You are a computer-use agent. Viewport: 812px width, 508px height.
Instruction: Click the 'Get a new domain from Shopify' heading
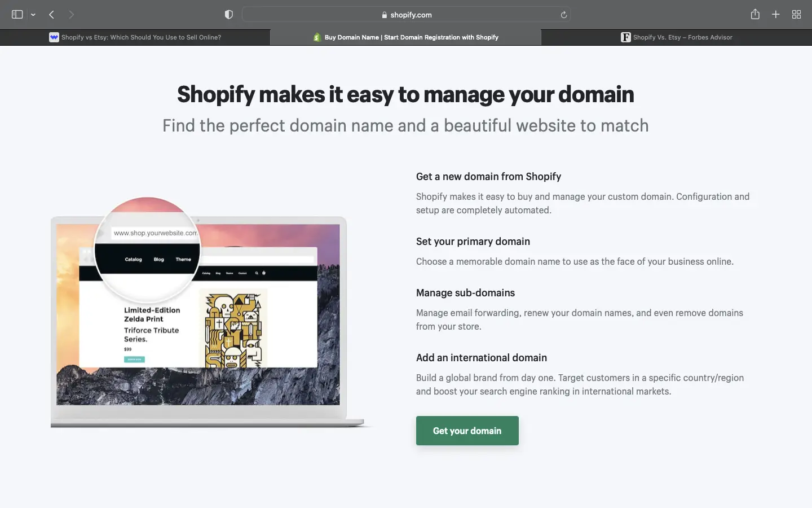488,177
